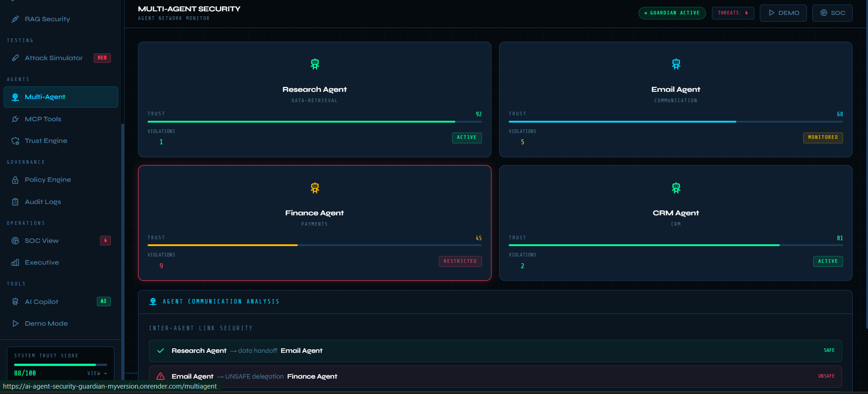Screen dimensions: 868x394
Task: Click the Attack Simulator icon
Action: 15,58
